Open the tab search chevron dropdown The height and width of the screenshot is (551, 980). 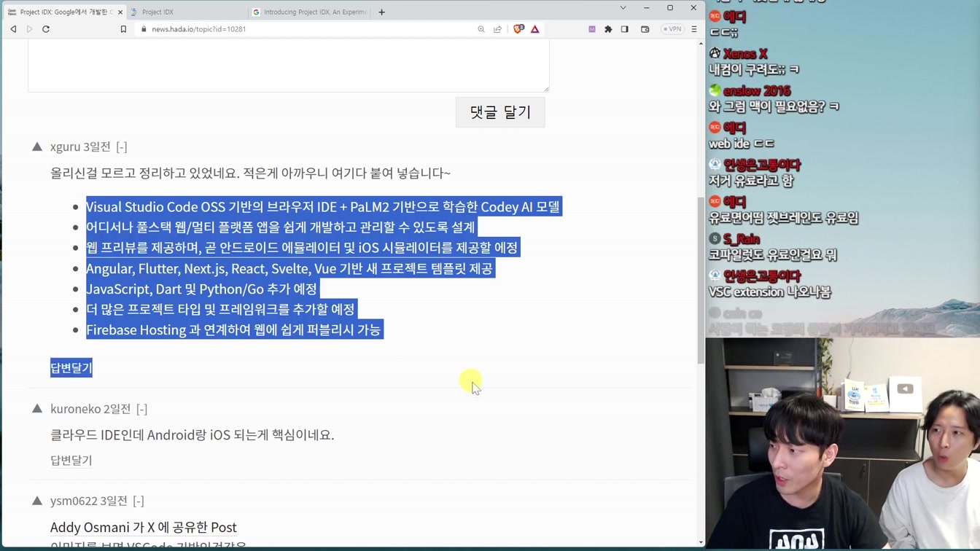tap(623, 8)
